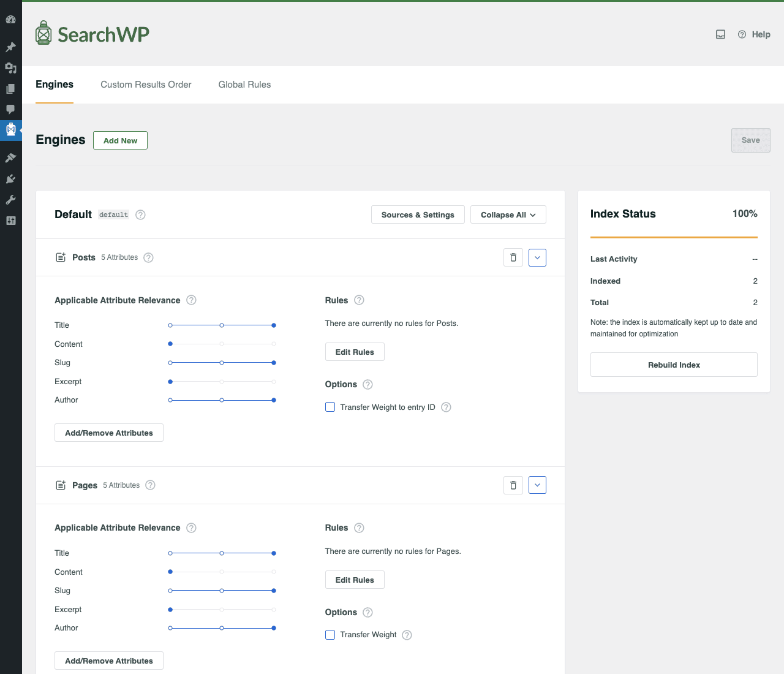Open the Collapse All dropdown
Image resolution: width=784 pixels, height=674 pixels.
pos(508,214)
